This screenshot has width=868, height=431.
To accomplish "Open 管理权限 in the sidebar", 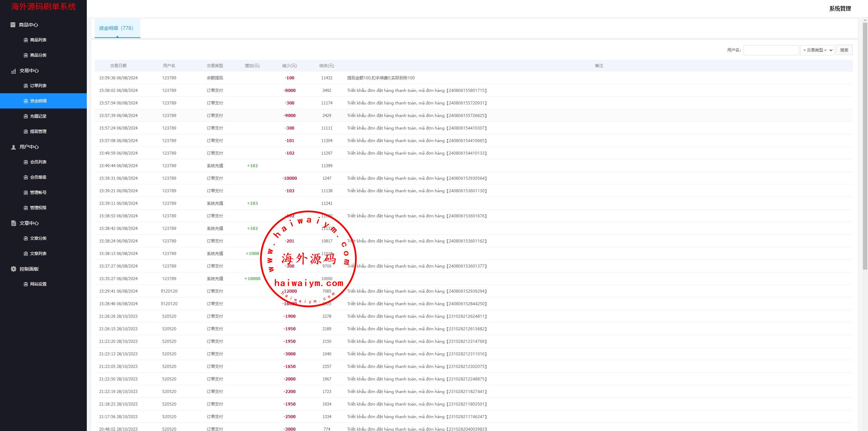I will (38, 208).
